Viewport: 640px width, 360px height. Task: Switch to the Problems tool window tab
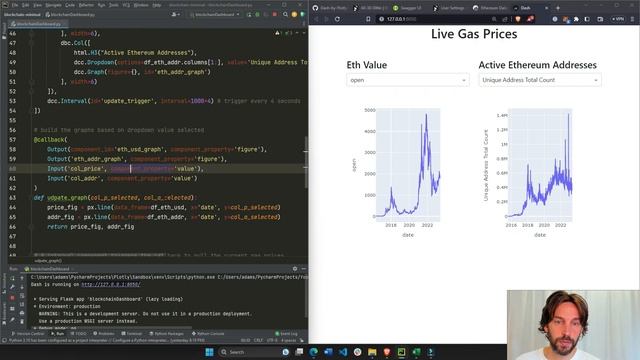coord(104,334)
